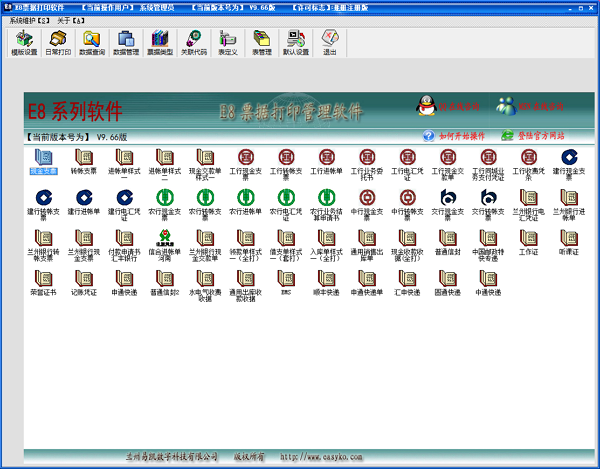Select the 进帐单样式一 template icon

click(124, 164)
